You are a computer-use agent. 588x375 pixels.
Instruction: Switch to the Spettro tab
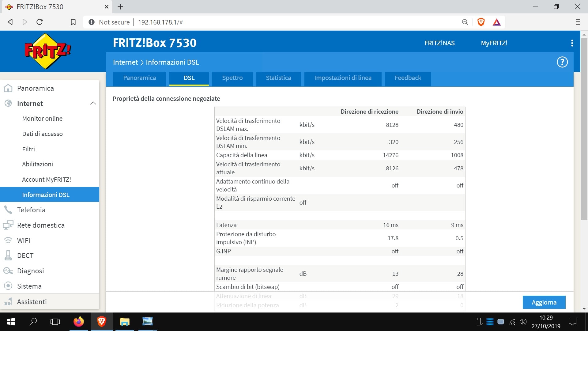(x=232, y=79)
